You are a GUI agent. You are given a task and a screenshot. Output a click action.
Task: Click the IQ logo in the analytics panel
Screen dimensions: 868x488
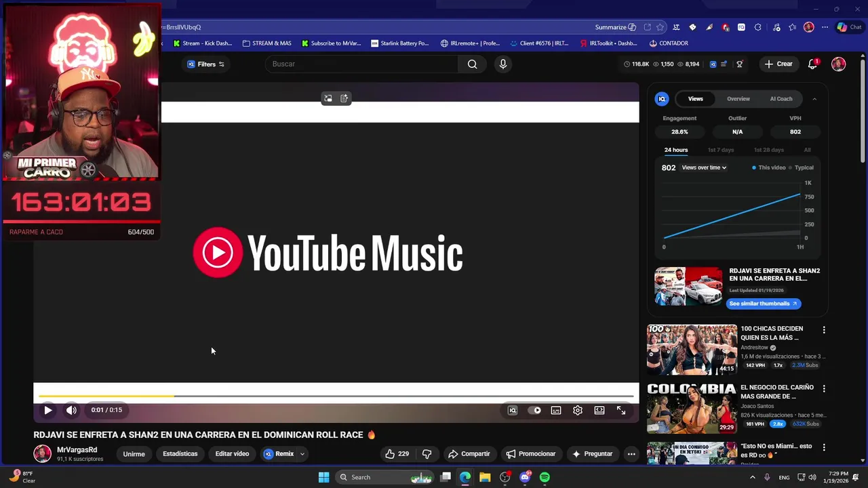[662, 99]
